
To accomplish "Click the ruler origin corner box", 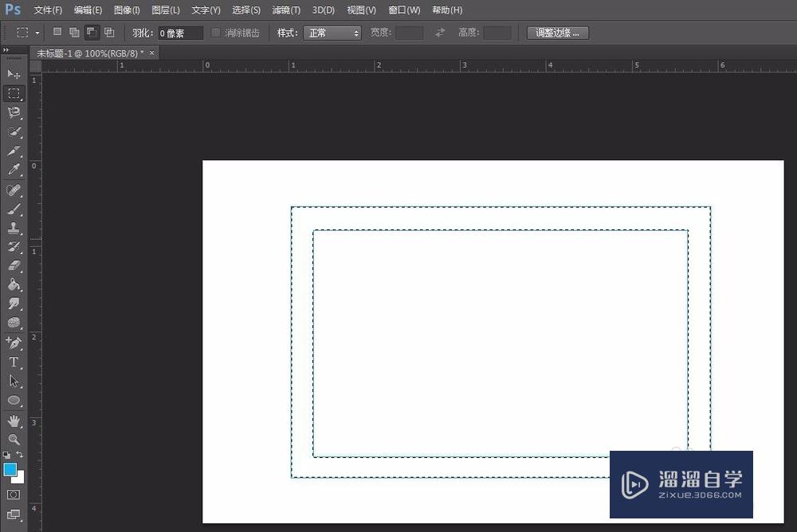I will coord(36,66).
